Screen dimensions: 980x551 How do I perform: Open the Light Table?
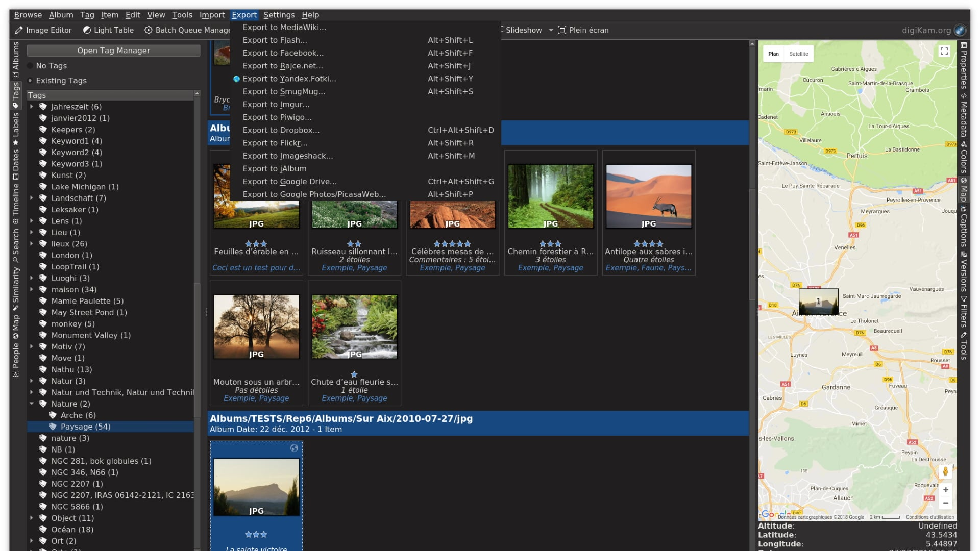108,30
